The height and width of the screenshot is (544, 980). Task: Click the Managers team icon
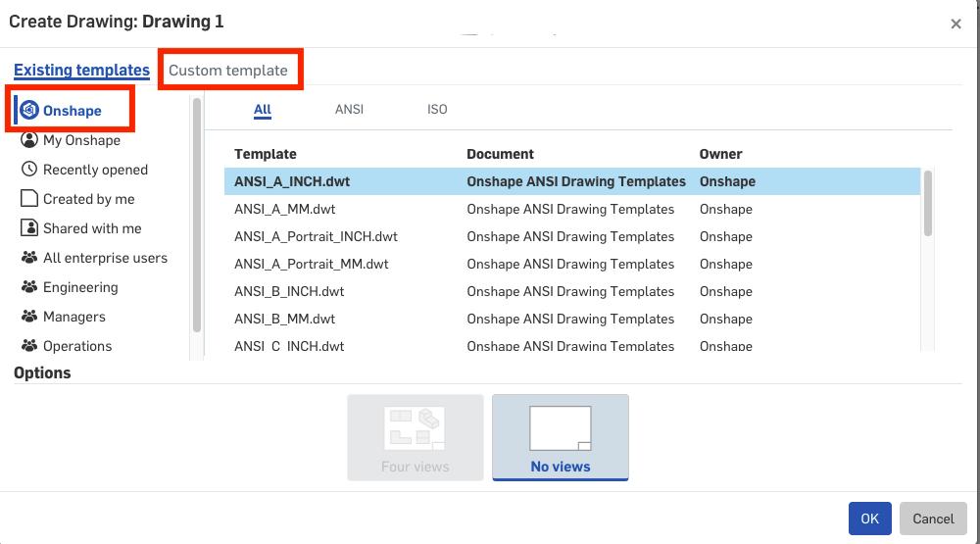pos(29,317)
